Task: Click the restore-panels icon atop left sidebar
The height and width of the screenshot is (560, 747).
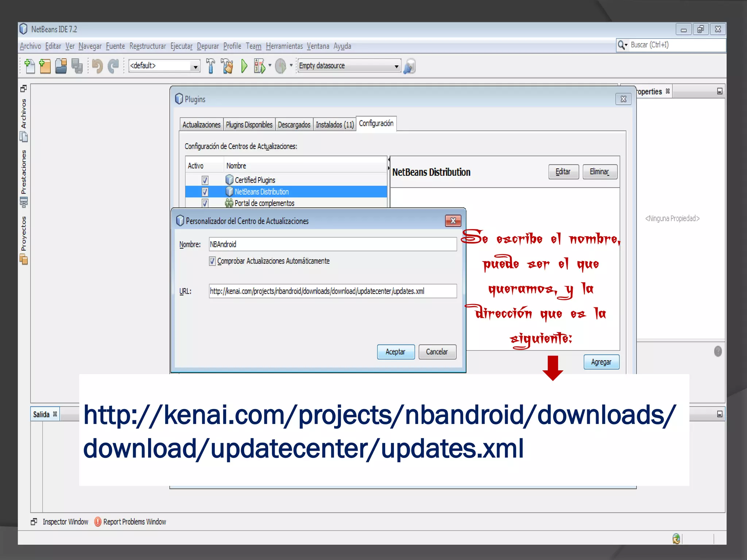Action: 24,89
